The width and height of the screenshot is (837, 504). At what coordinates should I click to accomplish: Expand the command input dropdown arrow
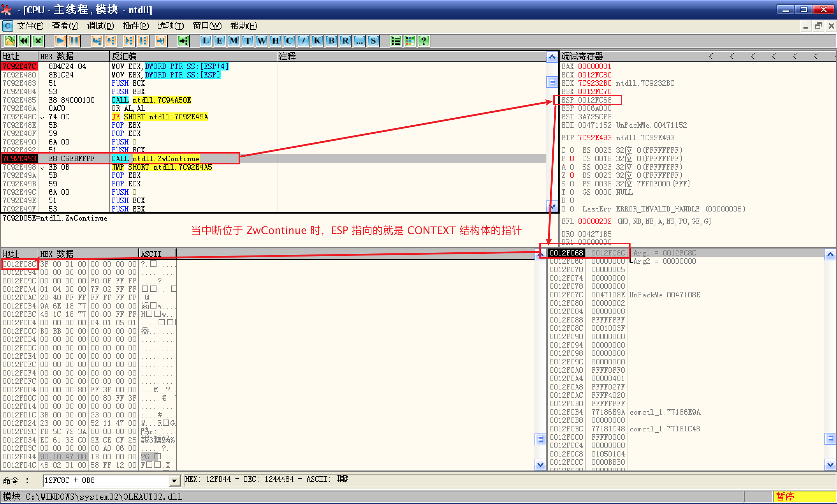tap(174, 481)
